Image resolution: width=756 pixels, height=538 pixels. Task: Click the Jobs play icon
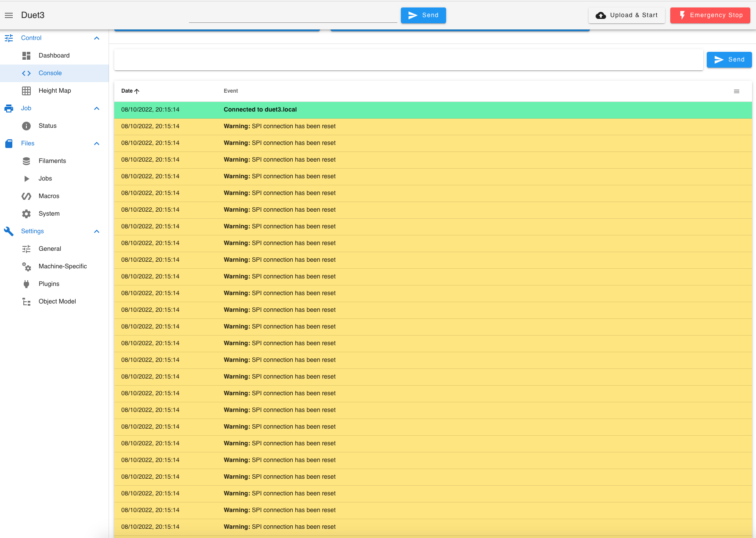[26, 179]
